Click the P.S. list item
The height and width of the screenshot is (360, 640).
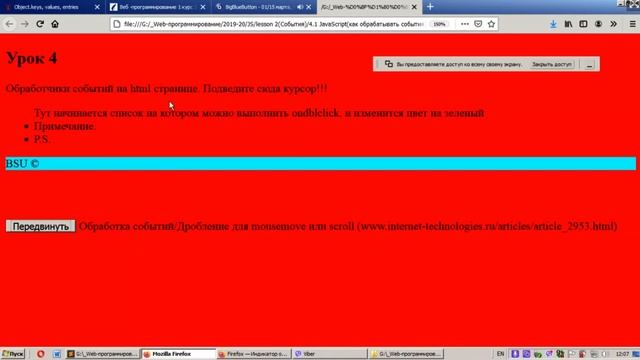coord(42,139)
